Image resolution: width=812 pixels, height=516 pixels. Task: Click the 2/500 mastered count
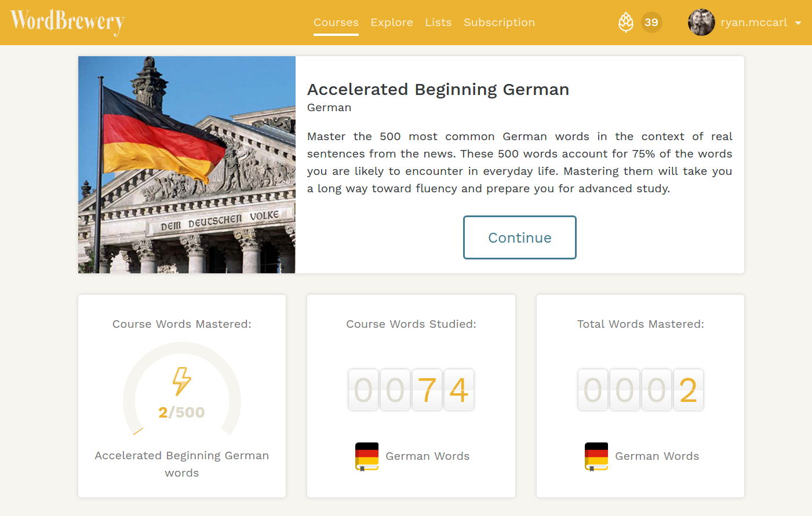coord(182,412)
